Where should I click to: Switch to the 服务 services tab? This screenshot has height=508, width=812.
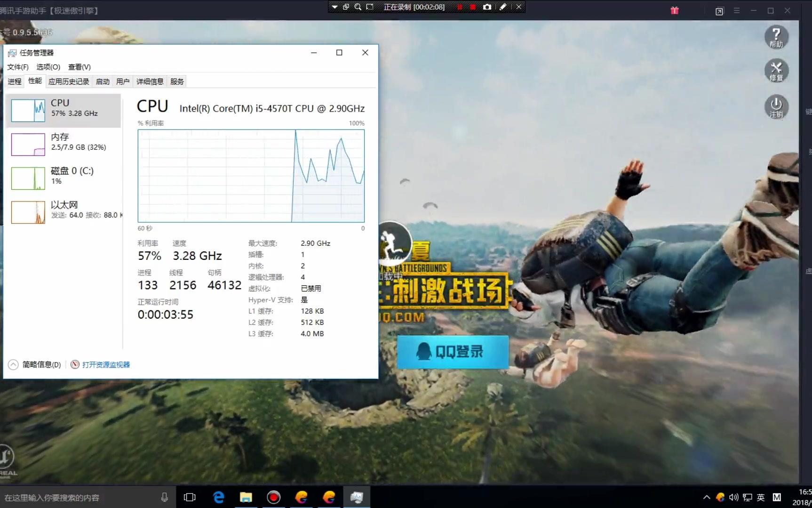[177, 81]
